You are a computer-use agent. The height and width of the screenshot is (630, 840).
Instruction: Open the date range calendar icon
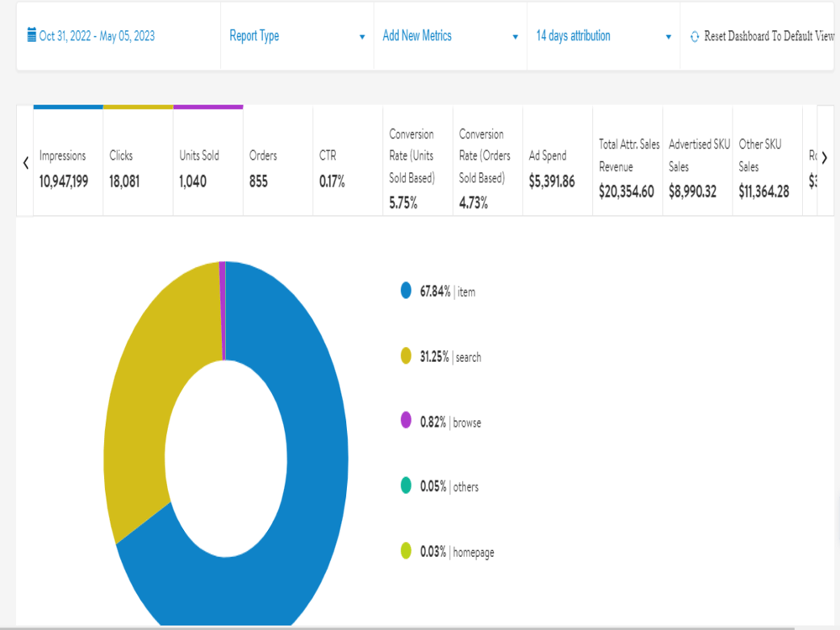pos(32,35)
